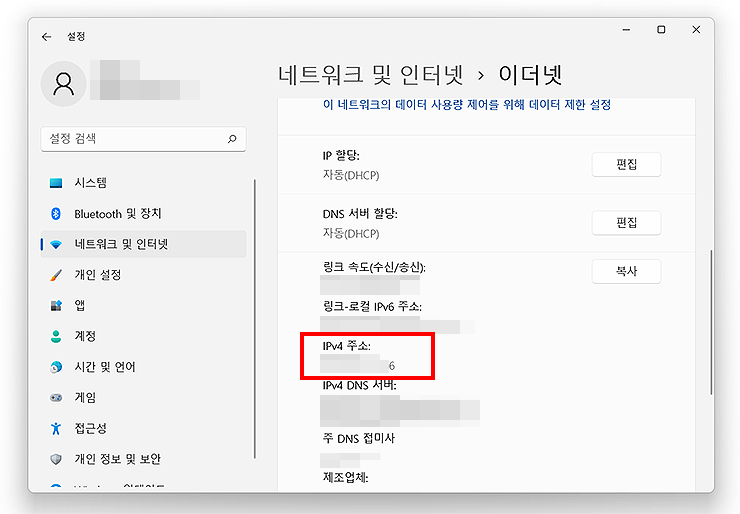Select the Bluetooth icon
740x514 pixels.
tap(56, 214)
